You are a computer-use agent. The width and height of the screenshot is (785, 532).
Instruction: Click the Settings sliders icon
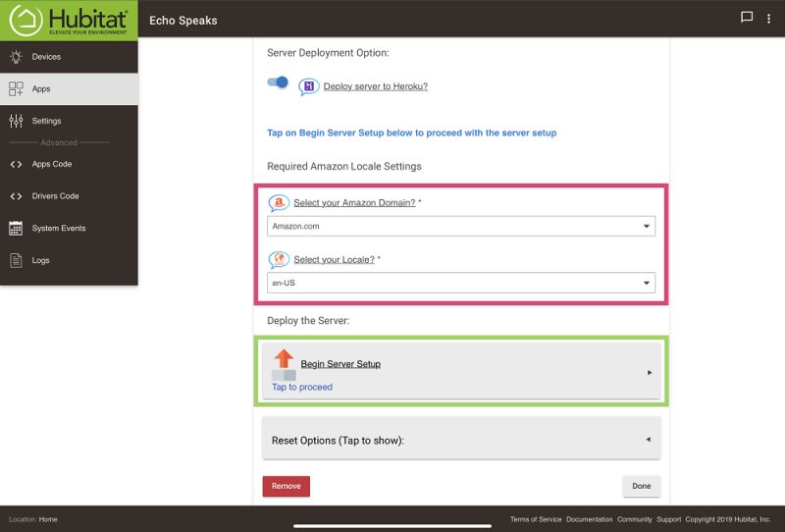pos(16,121)
